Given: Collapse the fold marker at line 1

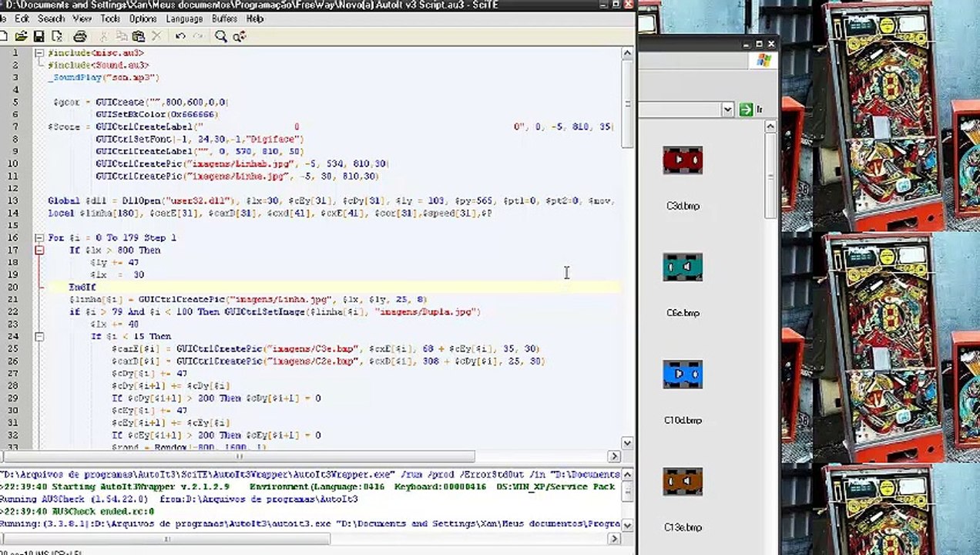Looking at the screenshot, I should pyautogui.click(x=39, y=52).
